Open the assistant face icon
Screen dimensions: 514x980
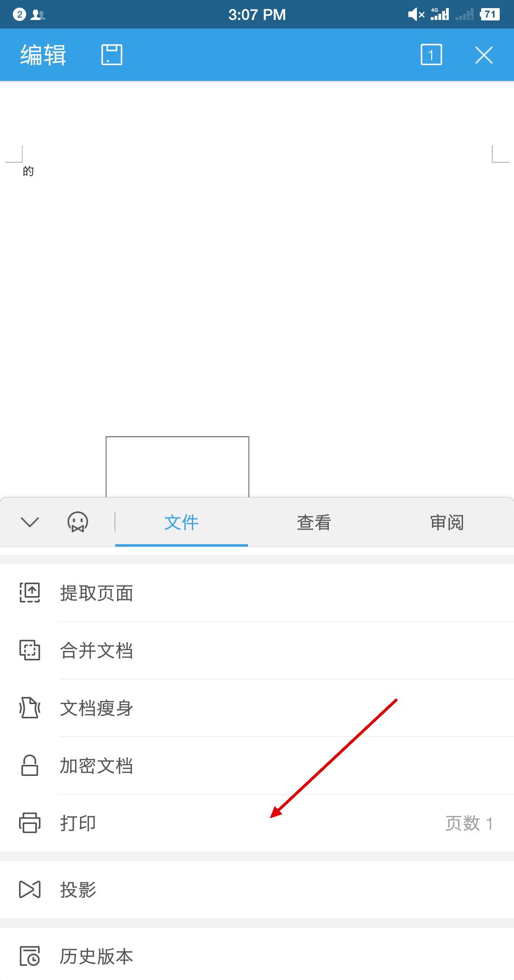pyautogui.click(x=78, y=522)
